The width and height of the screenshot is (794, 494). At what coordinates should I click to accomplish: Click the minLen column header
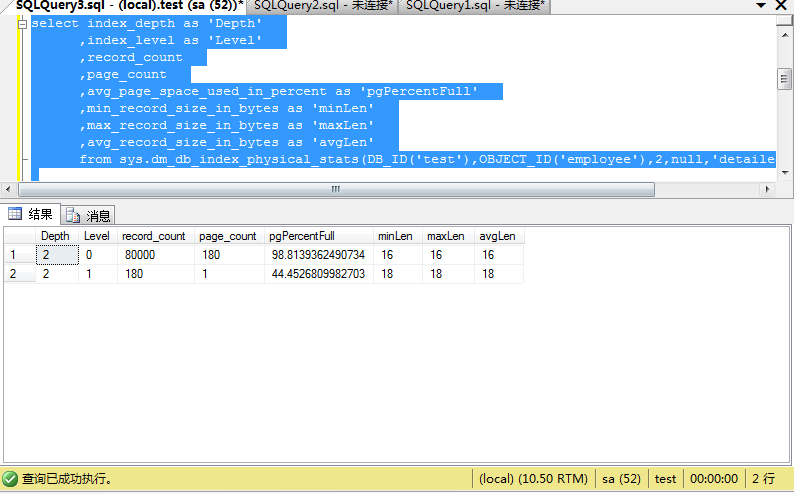click(x=398, y=236)
